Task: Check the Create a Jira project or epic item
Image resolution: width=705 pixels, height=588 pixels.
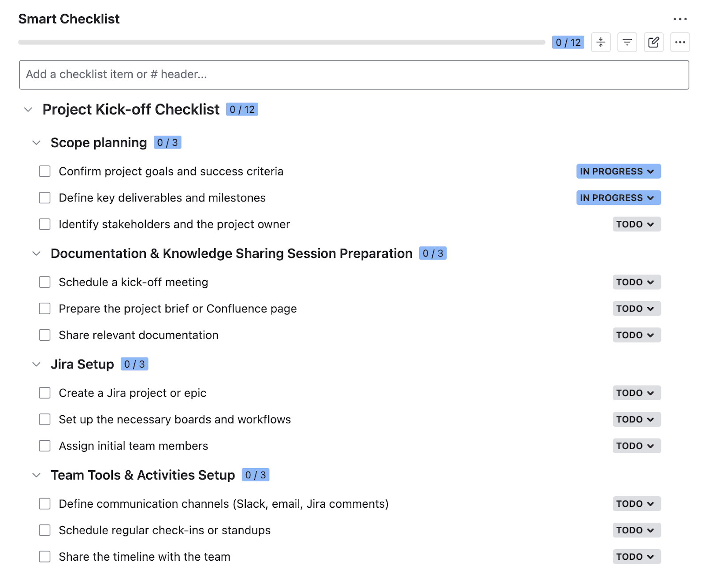Action: pos(45,392)
